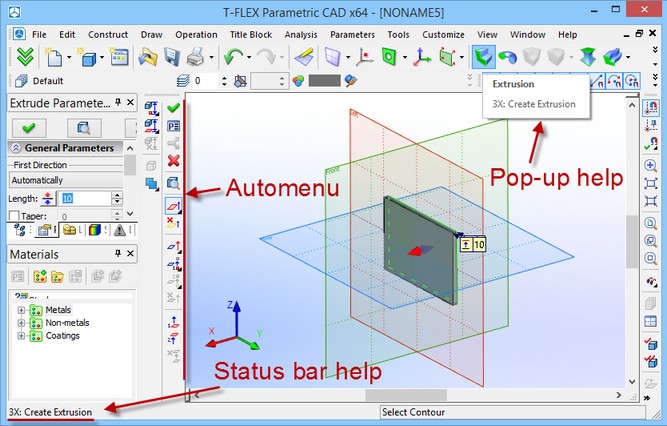Viewport: 667px width, 426px height.
Task: Open the File menu
Action: click(x=39, y=35)
